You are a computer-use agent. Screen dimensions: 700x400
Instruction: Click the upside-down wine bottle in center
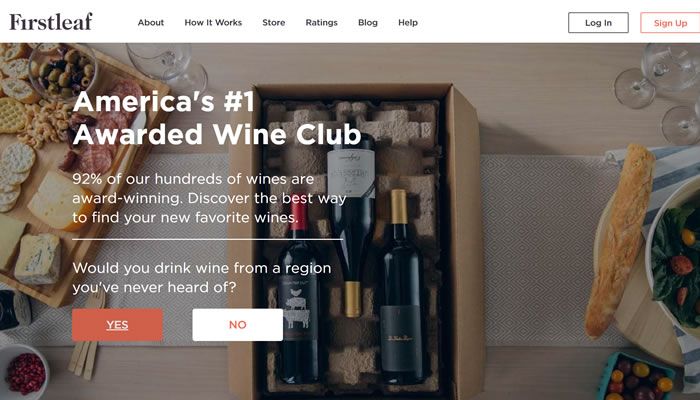coord(352,225)
